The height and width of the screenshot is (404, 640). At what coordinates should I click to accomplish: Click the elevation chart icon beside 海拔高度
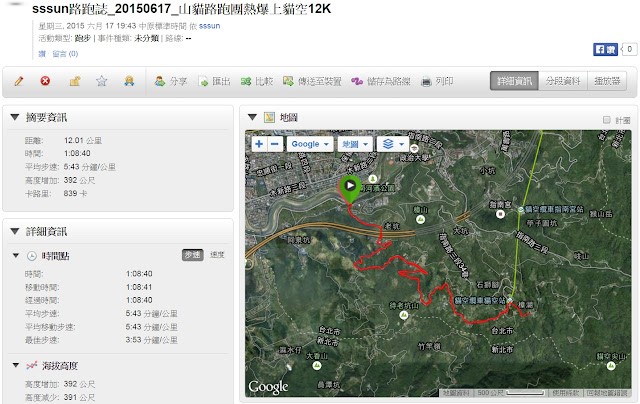coord(31,365)
